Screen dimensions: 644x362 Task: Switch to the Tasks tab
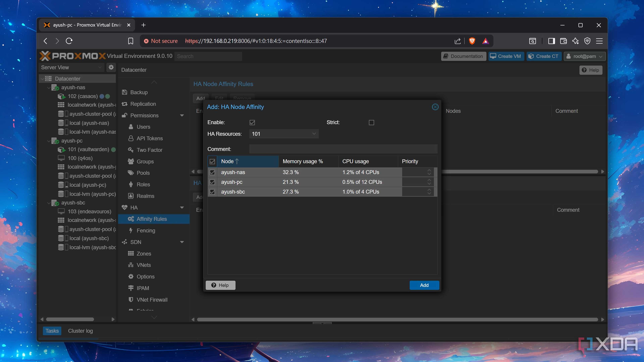[52, 331]
